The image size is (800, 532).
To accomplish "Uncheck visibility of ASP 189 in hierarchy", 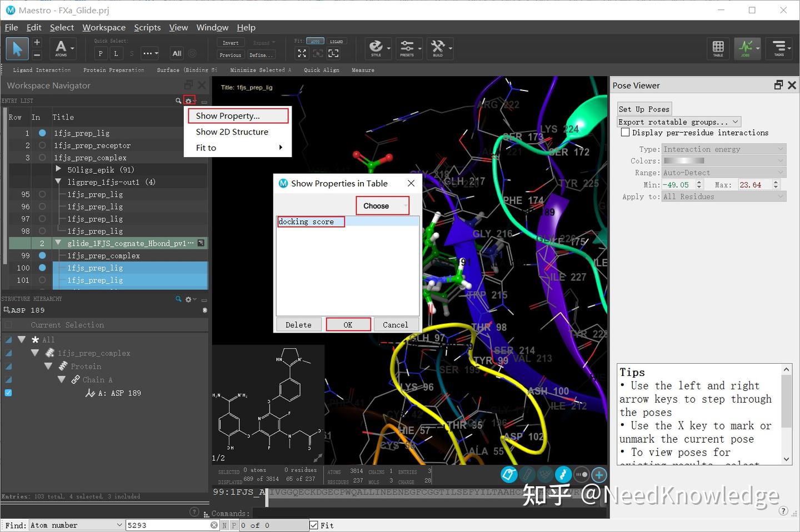I will point(8,393).
